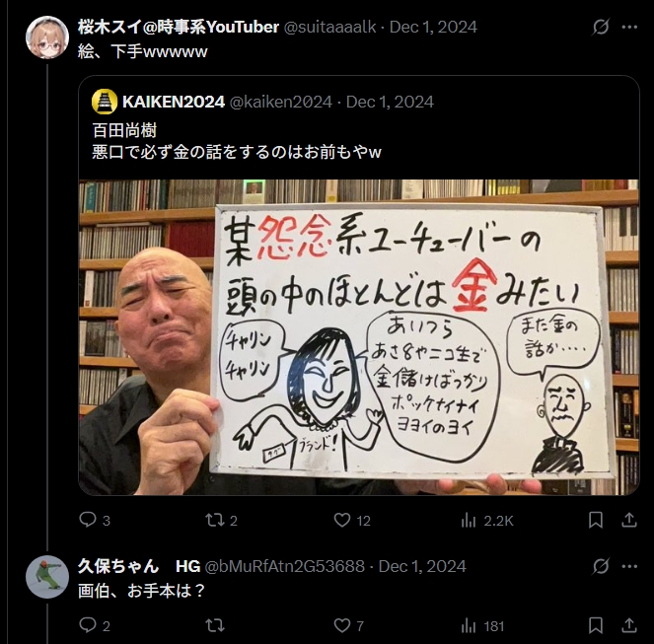
Task: Open KAIKEN2024 castle avatar
Action: coord(105,102)
